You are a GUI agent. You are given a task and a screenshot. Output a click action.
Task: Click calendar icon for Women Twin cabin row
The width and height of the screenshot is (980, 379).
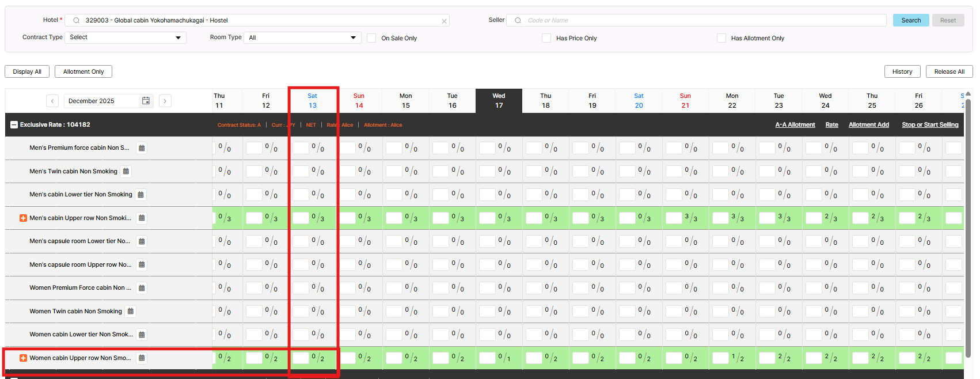(131, 311)
